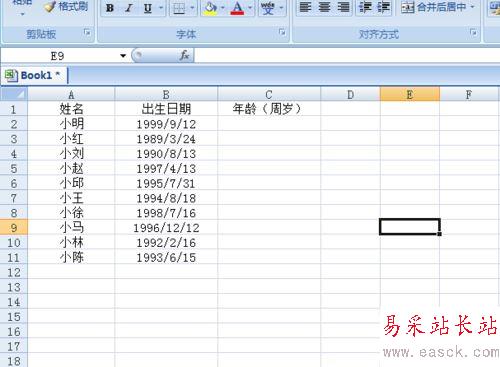Select column E header

(x=410, y=95)
